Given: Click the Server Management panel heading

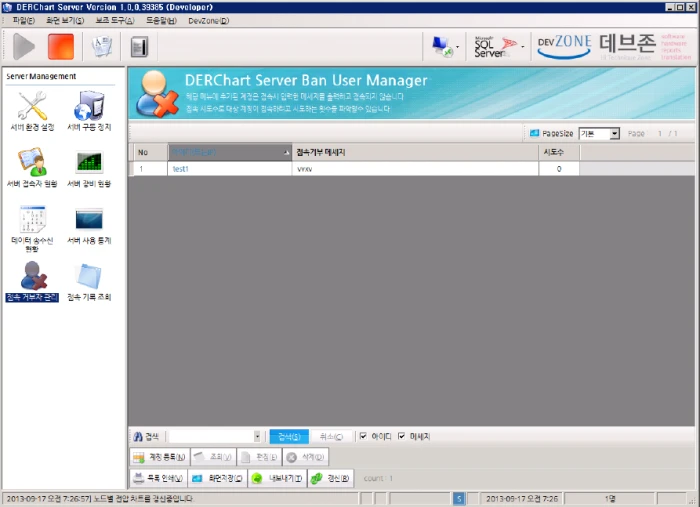Looking at the screenshot, I should tap(41, 76).
